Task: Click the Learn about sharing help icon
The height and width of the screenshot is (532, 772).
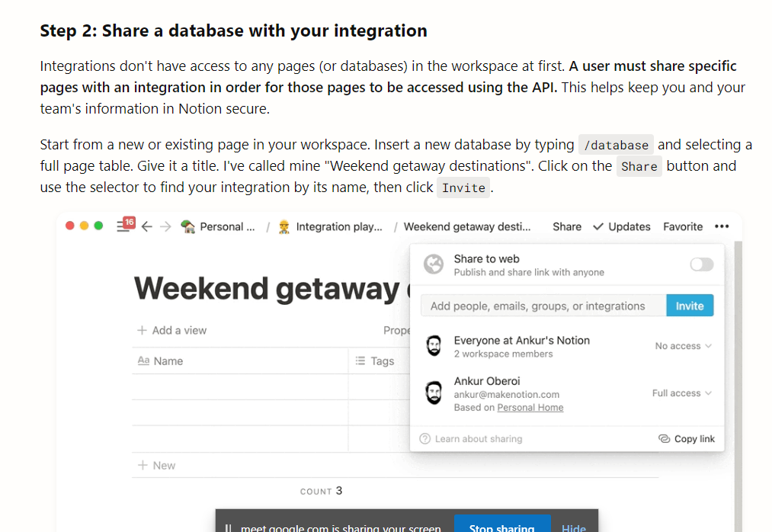Action: click(x=425, y=439)
